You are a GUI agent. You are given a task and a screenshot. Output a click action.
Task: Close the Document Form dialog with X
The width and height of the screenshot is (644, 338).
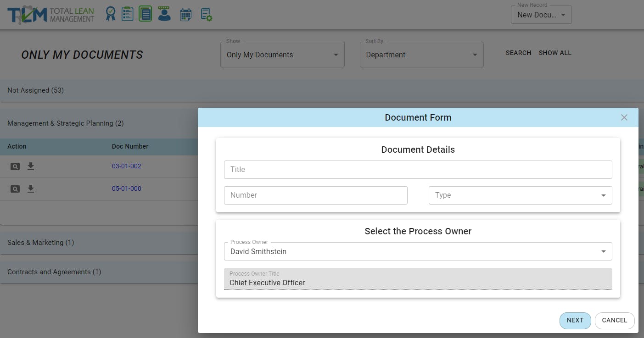[624, 117]
